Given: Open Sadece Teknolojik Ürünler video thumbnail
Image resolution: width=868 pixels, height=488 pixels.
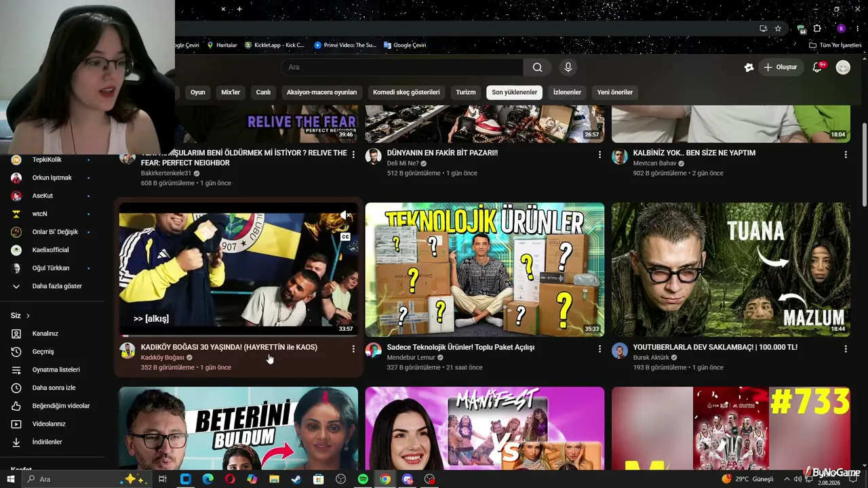Looking at the screenshot, I should [485, 270].
